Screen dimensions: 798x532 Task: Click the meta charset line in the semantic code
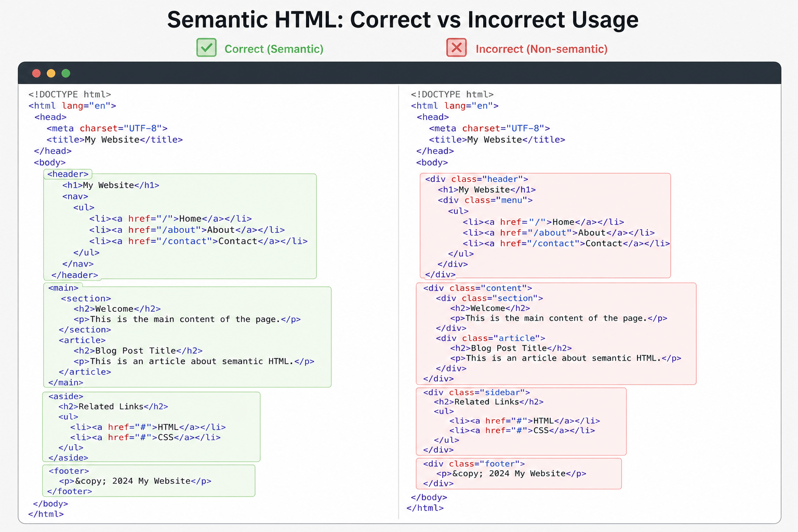107,128
